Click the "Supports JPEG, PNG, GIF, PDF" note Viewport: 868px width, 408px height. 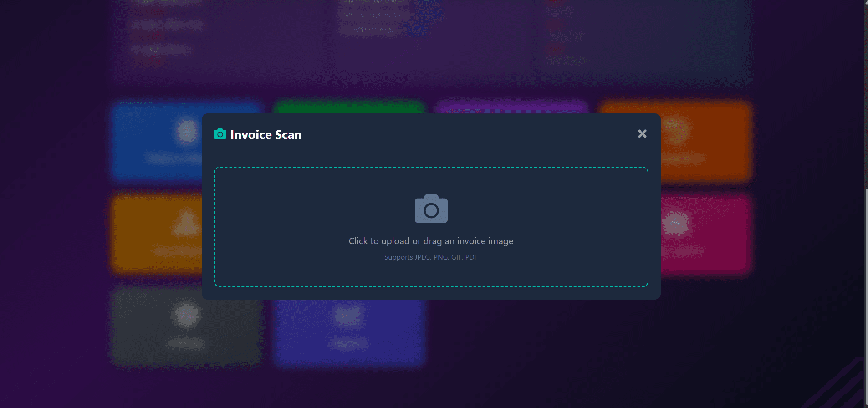point(431,257)
